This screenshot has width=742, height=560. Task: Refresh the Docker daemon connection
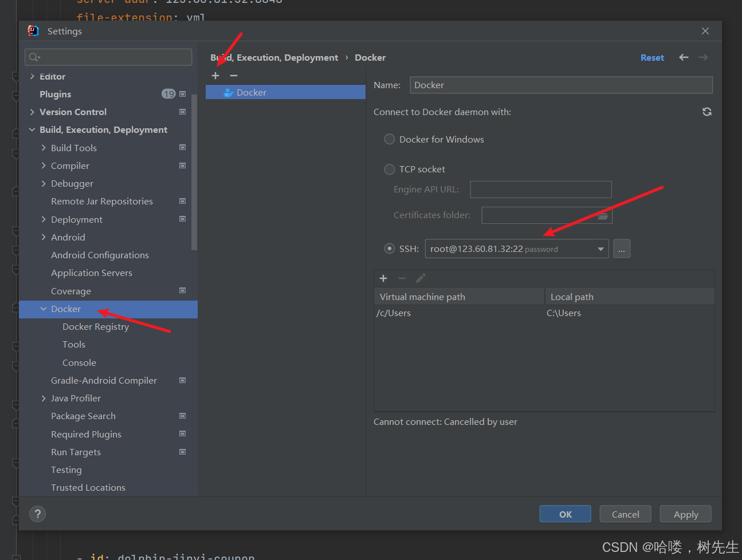(x=707, y=112)
